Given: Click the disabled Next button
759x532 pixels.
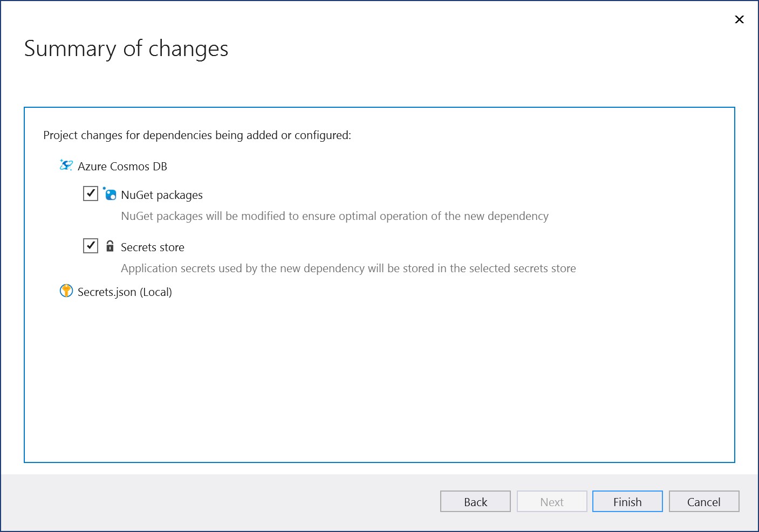Looking at the screenshot, I should pos(552,501).
